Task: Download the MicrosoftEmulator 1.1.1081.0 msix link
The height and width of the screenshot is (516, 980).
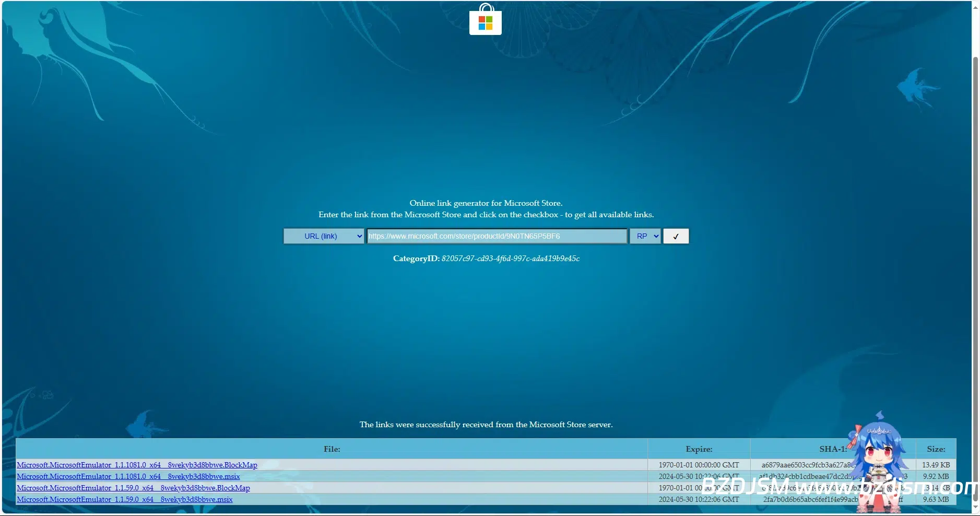Action: click(x=128, y=476)
